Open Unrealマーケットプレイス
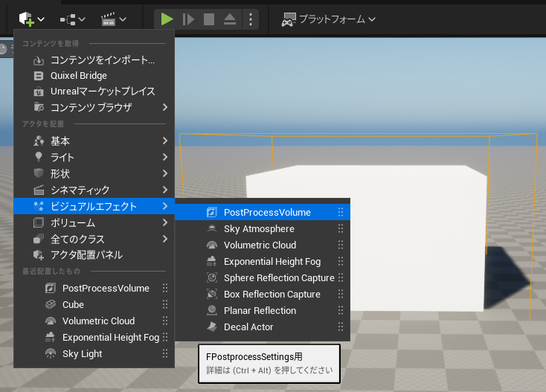Screen dimensions: 546x392 102,91
